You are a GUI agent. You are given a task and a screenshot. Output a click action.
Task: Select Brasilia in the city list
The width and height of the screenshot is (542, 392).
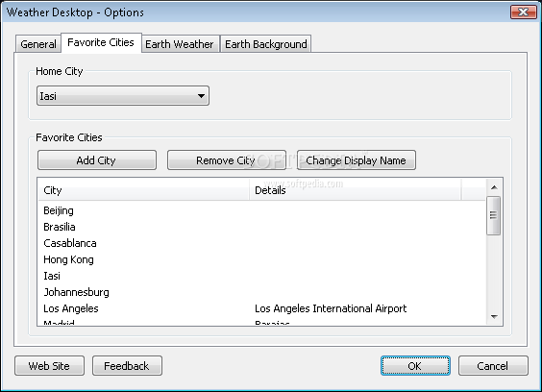tap(60, 227)
